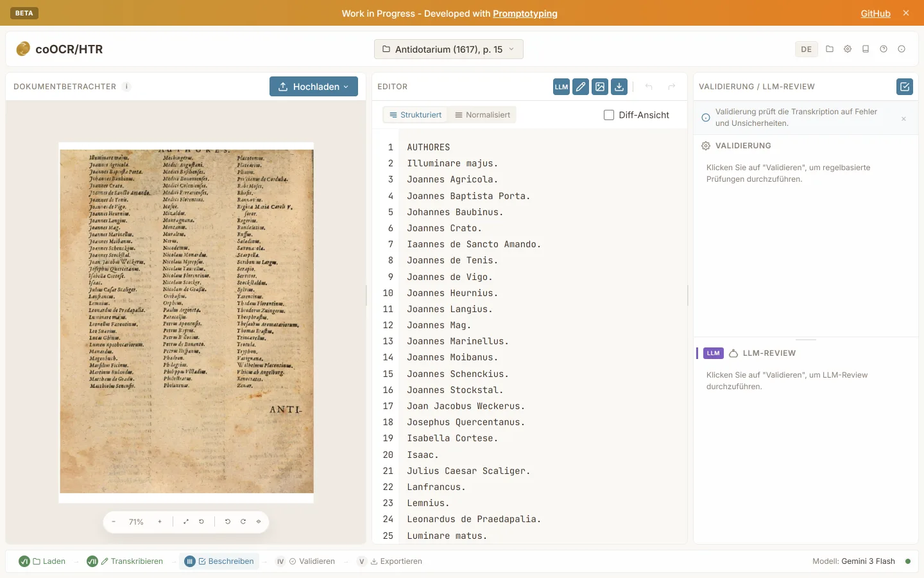Zoom in with the plus icon in viewer

[160, 521]
